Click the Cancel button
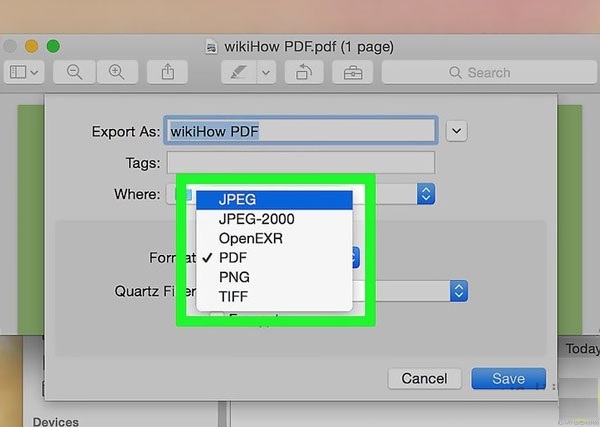600x427 pixels. pyautogui.click(x=423, y=379)
